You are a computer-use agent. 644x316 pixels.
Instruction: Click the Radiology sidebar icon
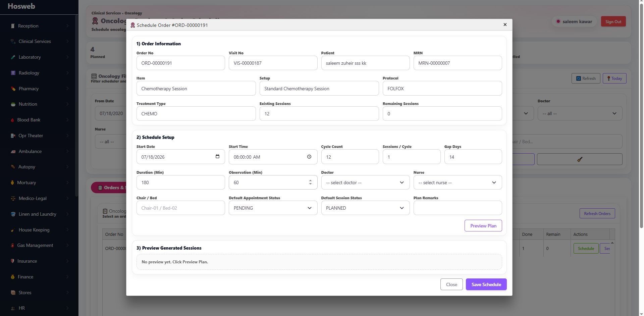13,73
